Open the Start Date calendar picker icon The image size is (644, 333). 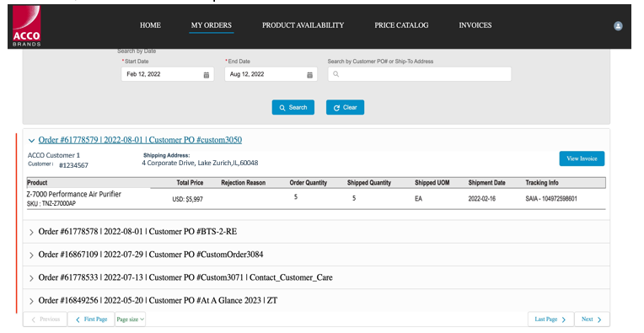[x=207, y=75]
